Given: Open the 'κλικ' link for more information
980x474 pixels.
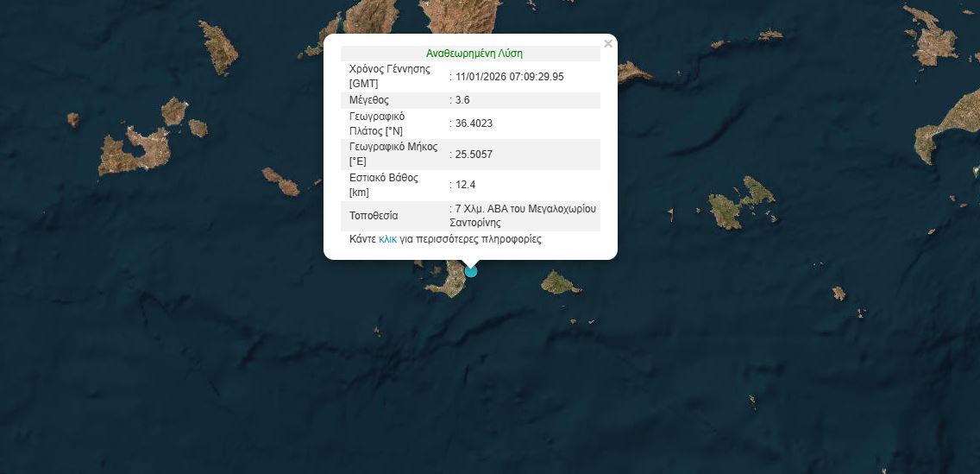Looking at the screenshot, I should tap(387, 239).
